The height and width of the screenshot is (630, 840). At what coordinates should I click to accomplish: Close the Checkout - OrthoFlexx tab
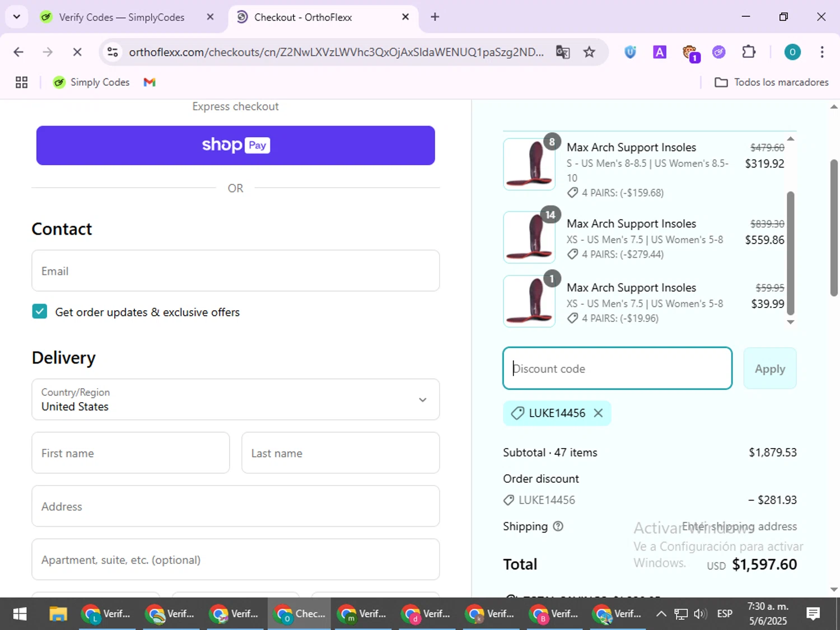click(x=405, y=17)
